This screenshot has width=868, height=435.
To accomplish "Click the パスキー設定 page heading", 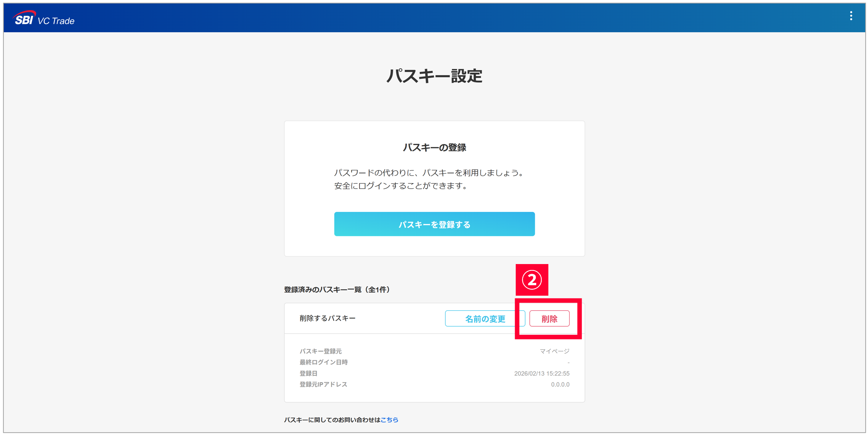I will pos(434,76).
